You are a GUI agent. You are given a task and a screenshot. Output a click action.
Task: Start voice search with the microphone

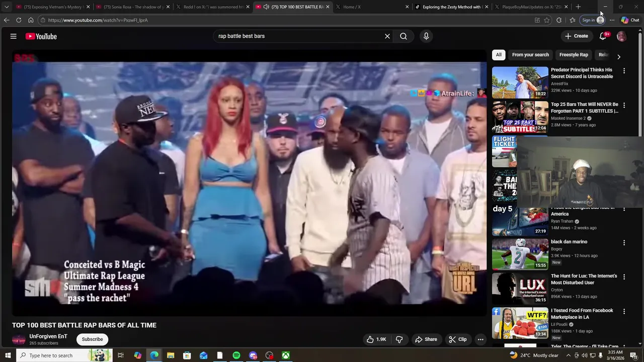pos(426,36)
